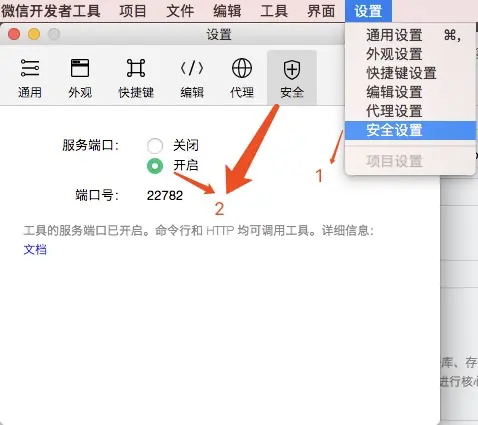Click the 端口号 label text
The width and height of the screenshot is (478, 425).
tap(97, 195)
